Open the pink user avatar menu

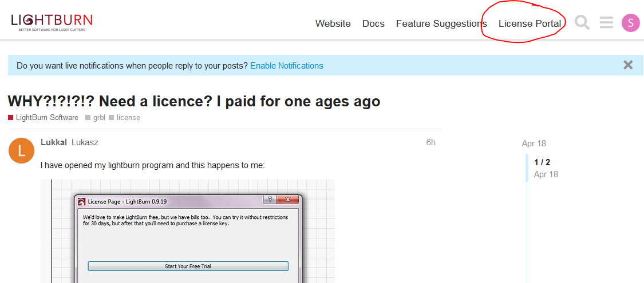[x=631, y=22]
